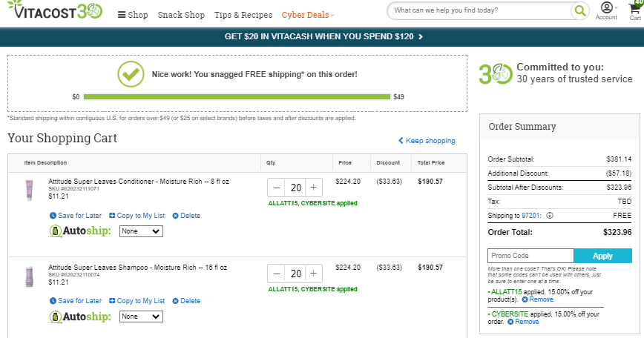Delete the Attitude Shampoo item
The height and width of the screenshot is (338, 644).
(186, 301)
